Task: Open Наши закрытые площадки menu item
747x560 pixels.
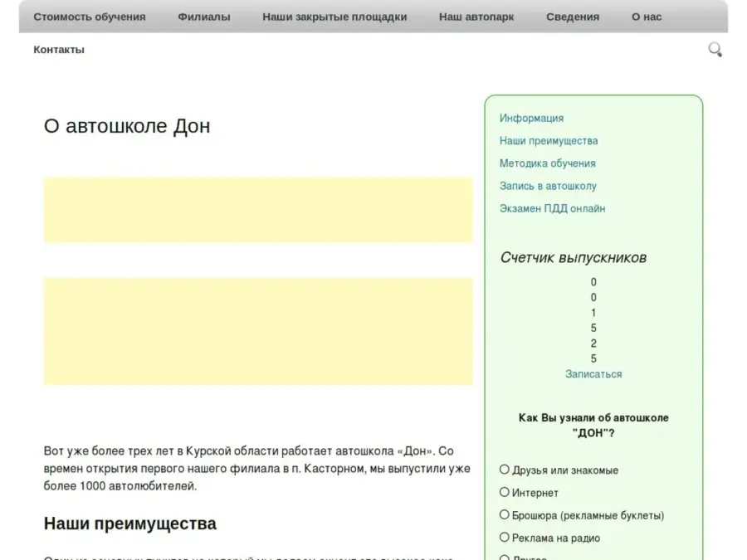Action: 334,17
